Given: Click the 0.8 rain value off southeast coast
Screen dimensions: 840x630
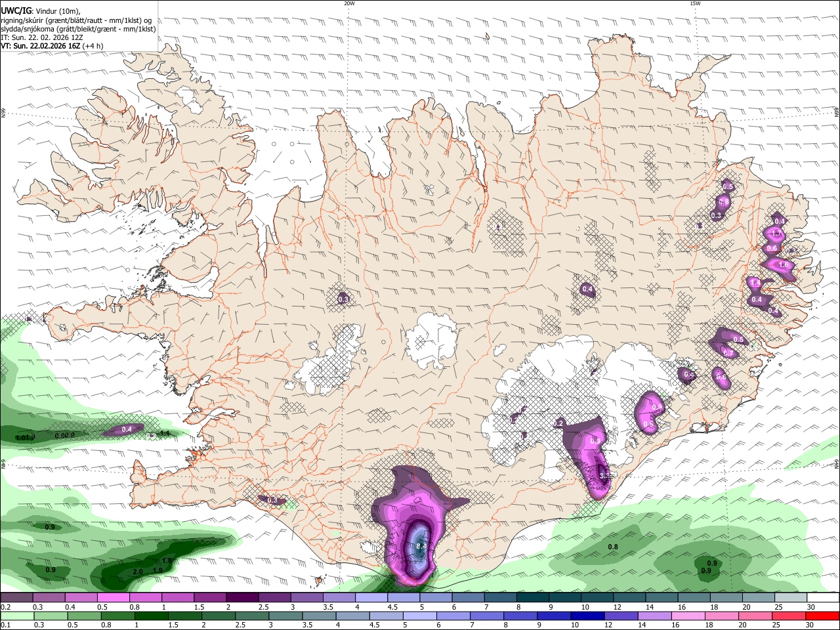Looking at the screenshot, I should (613, 547).
